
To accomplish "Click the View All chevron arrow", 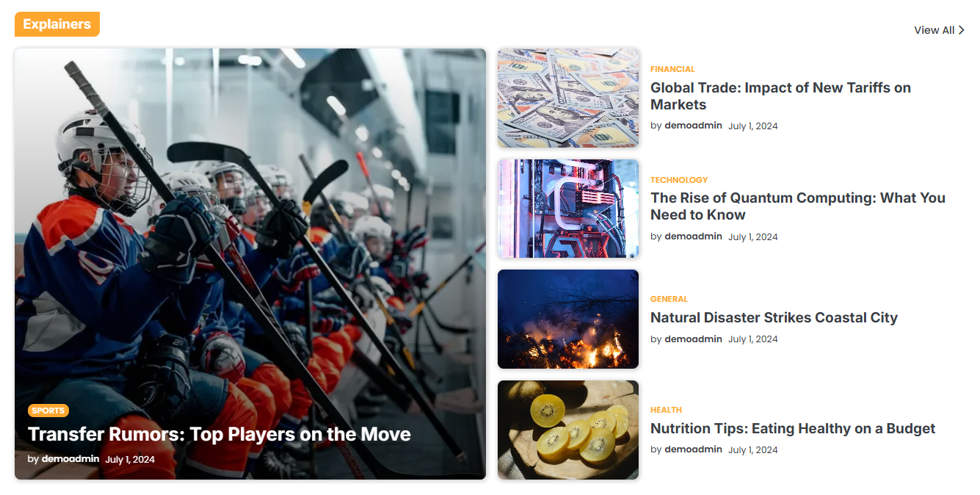I will [962, 30].
